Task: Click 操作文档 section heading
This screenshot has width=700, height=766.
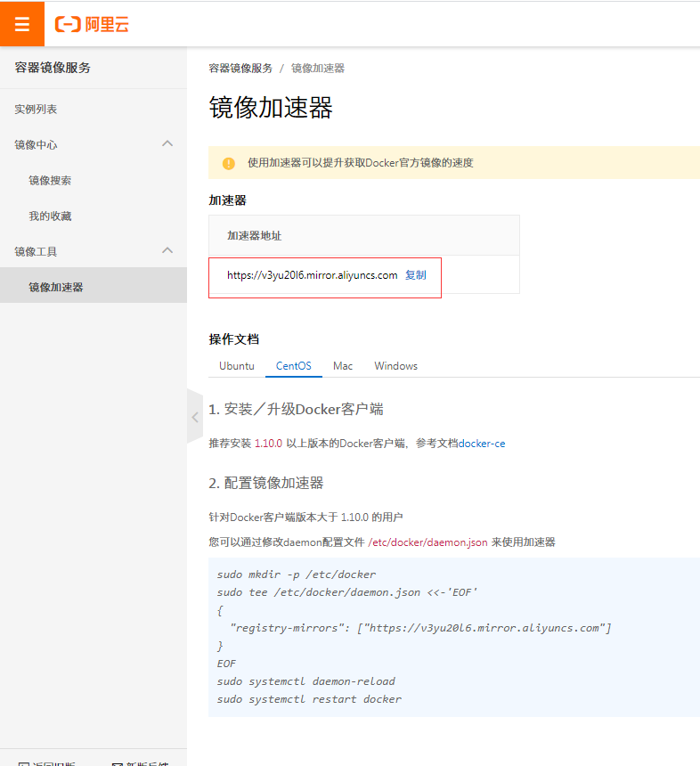Action: click(234, 339)
